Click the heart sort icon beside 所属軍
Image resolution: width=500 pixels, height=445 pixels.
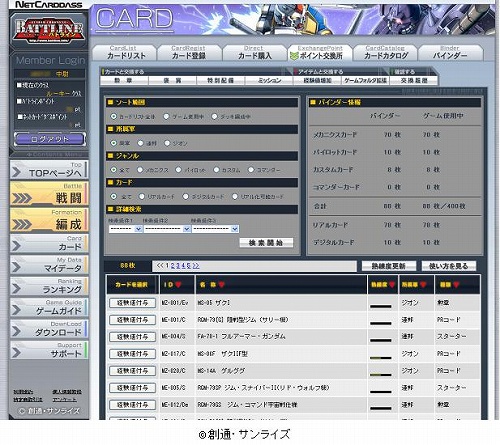[x=423, y=285]
